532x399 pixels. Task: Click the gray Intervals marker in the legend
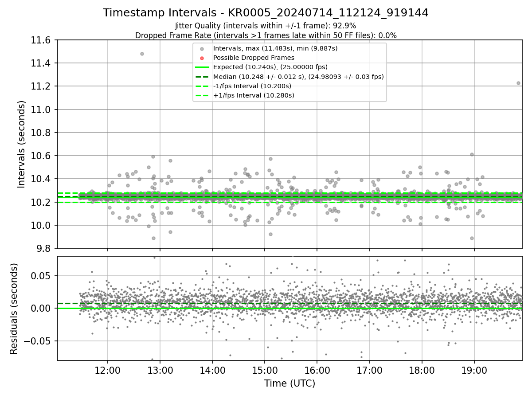click(202, 49)
